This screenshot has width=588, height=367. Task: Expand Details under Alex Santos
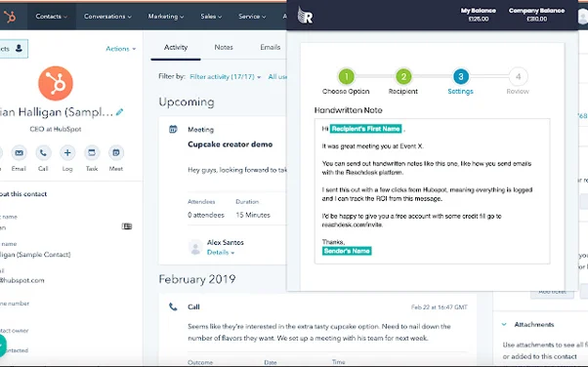coord(221,252)
